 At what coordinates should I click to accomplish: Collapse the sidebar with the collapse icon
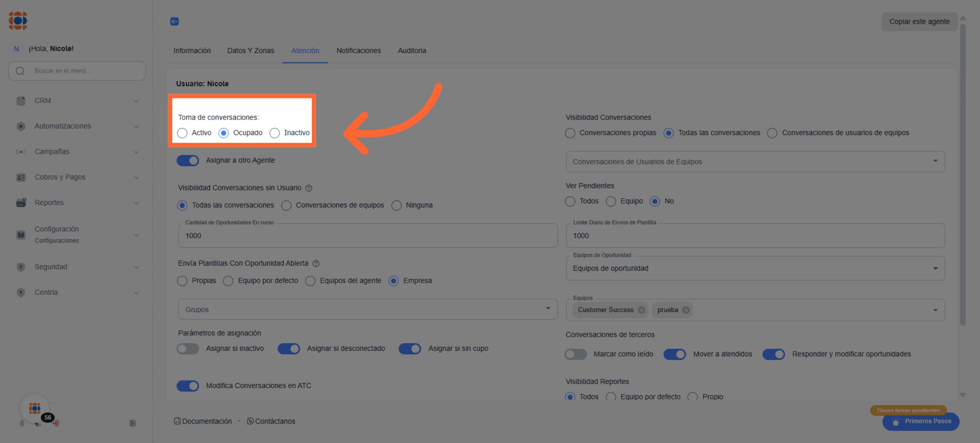[132, 423]
